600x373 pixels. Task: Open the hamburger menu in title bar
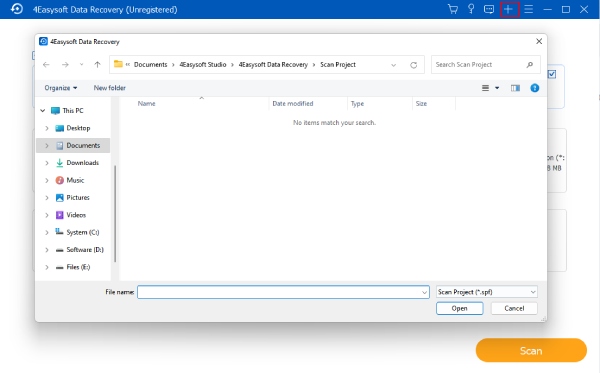tap(528, 9)
